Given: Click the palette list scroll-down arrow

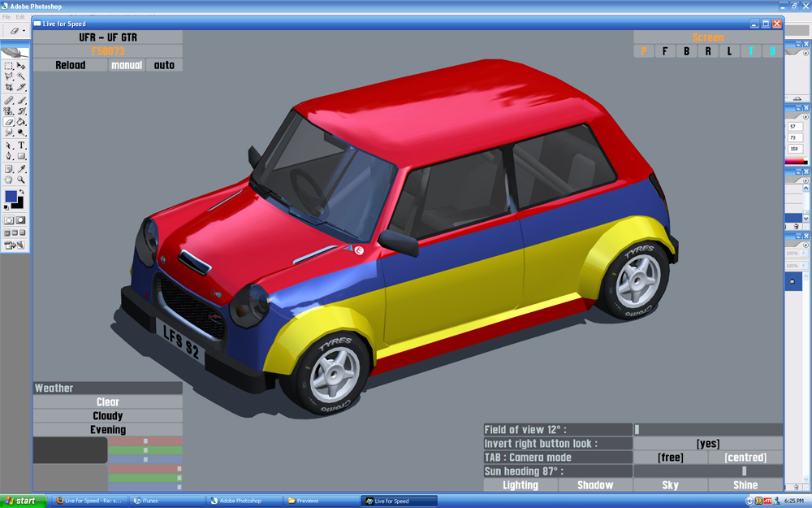Looking at the screenshot, I should point(806,218).
